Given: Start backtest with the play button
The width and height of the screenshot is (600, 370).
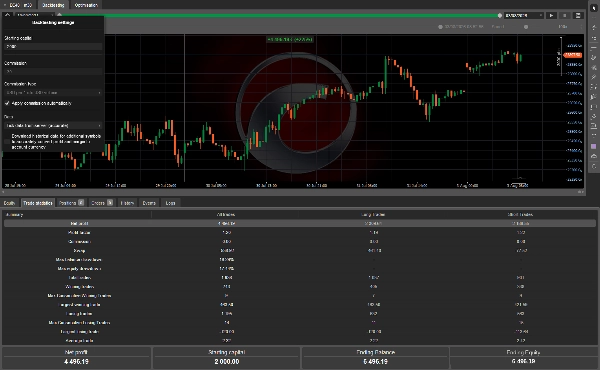Looking at the screenshot, I should pos(551,15).
